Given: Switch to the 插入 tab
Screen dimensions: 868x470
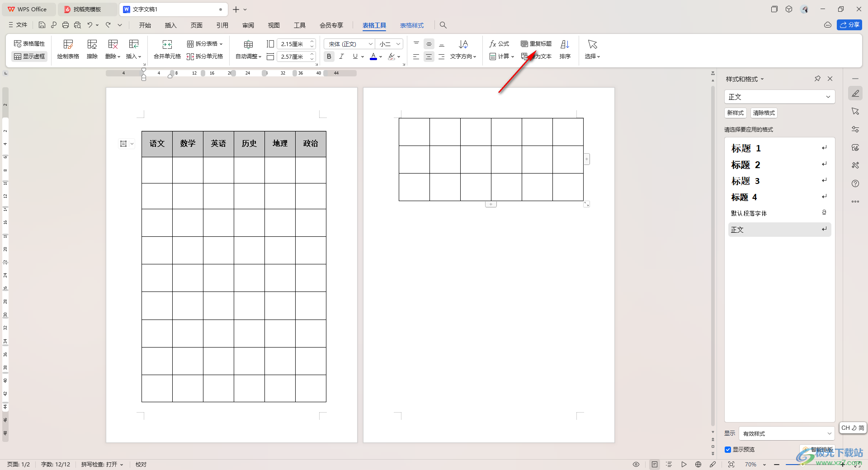Looking at the screenshot, I should click(x=170, y=25).
